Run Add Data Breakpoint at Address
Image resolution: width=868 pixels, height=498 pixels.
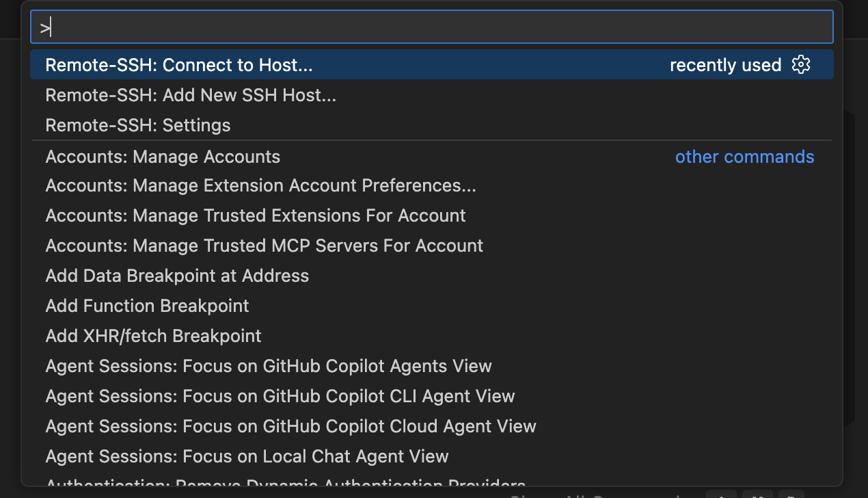point(177,276)
